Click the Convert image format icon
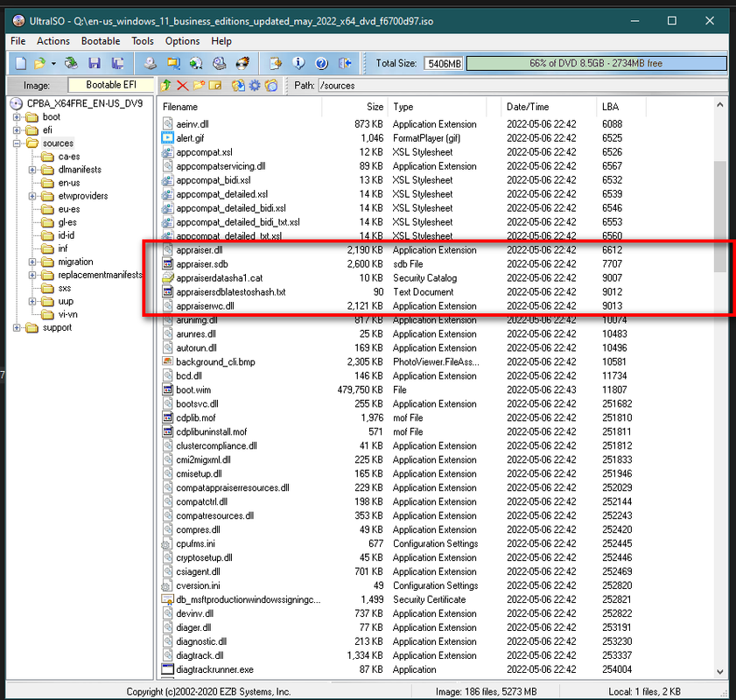 (x=173, y=63)
